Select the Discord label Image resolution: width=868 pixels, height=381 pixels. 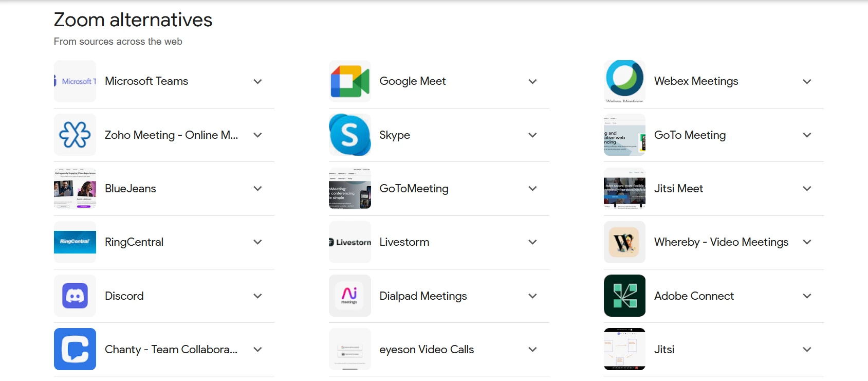coord(124,296)
